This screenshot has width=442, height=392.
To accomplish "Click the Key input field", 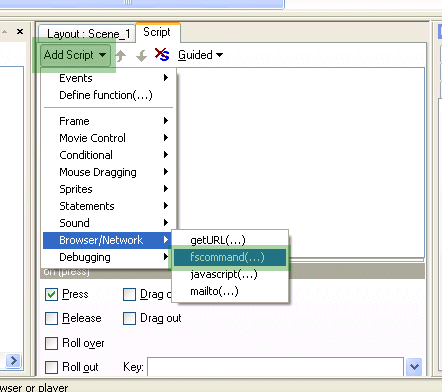I will (275, 367).
